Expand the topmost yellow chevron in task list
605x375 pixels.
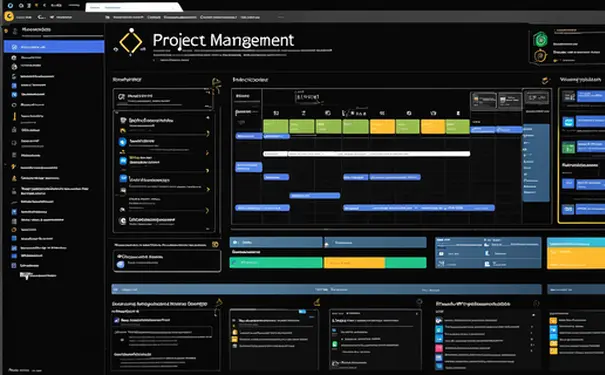[x=208, y=133]
